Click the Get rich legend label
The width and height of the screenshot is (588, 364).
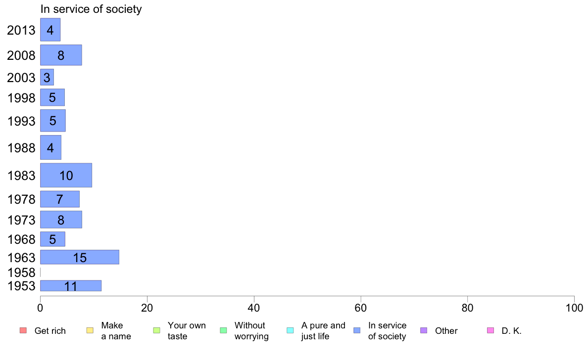(x=50, y=331)
